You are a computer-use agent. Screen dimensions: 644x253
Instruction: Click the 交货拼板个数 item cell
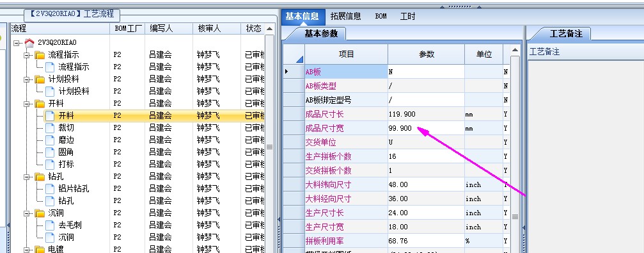point(346,171)
